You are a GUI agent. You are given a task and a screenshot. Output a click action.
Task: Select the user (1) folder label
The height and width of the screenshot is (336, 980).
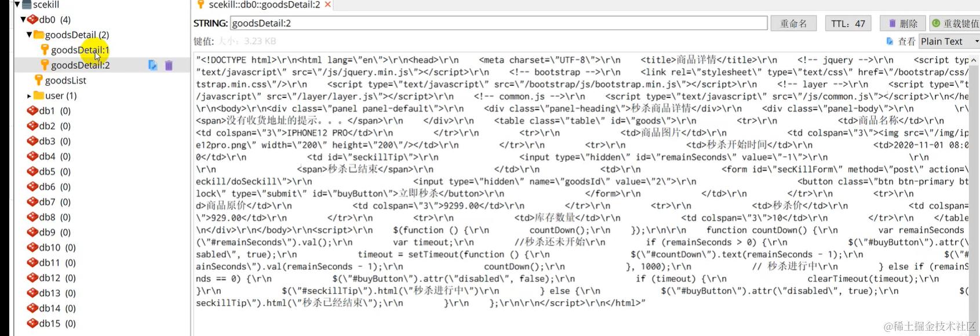pos(61,95)
